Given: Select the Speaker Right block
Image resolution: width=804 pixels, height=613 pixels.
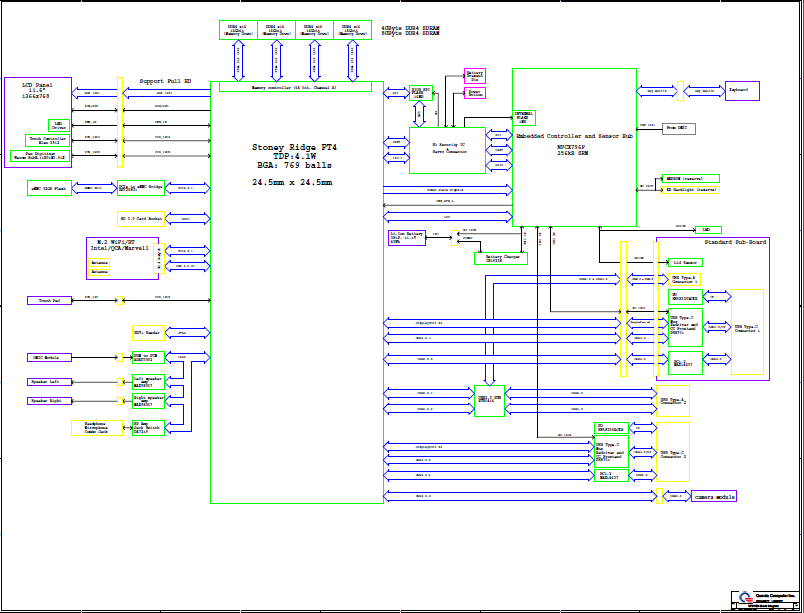Looking at the screenshot, I should [x=49, y=401].
